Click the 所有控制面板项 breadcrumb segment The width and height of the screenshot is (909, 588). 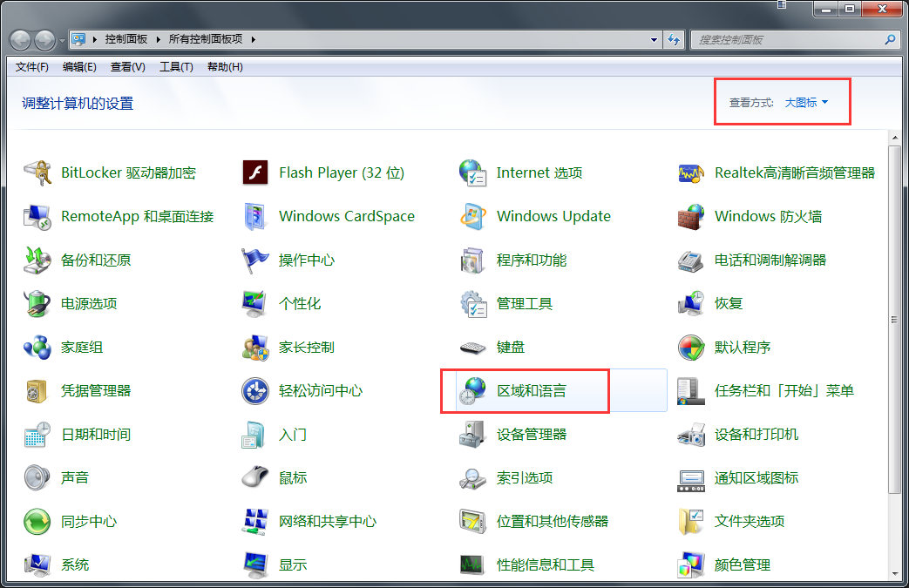point(205,39)
